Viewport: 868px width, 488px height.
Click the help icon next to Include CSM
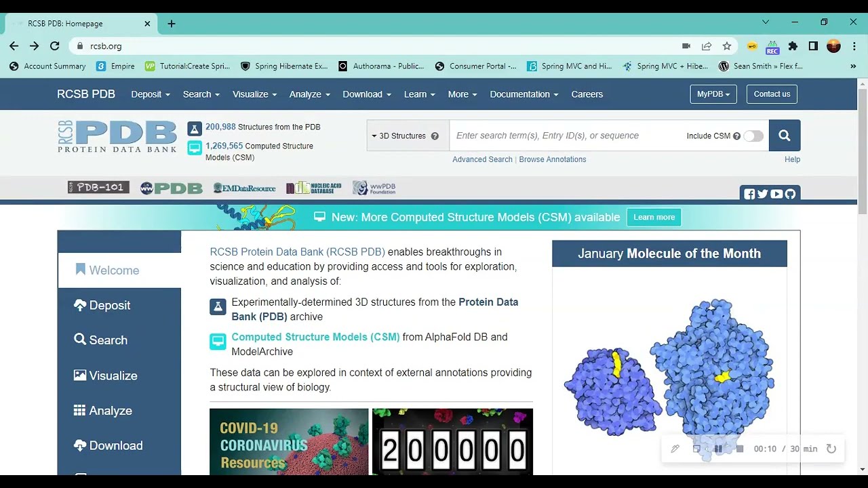736,136
